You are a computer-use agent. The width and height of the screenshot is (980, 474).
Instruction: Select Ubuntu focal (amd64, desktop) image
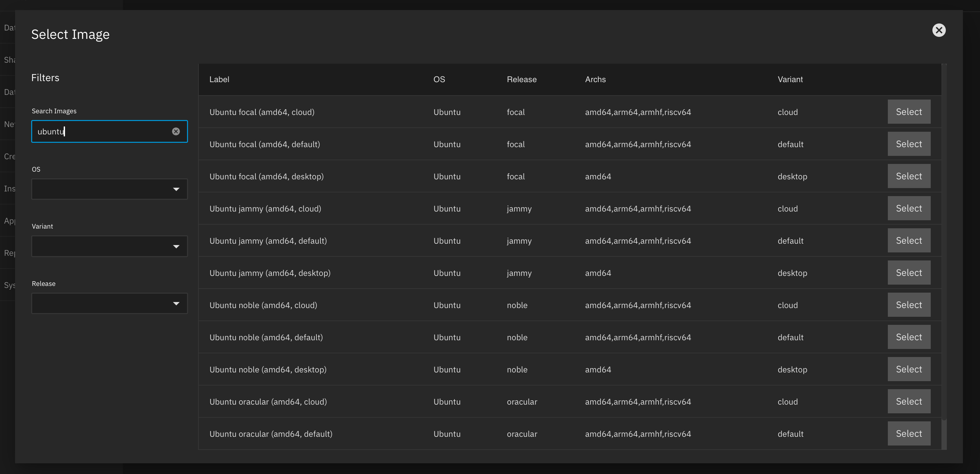909,176
